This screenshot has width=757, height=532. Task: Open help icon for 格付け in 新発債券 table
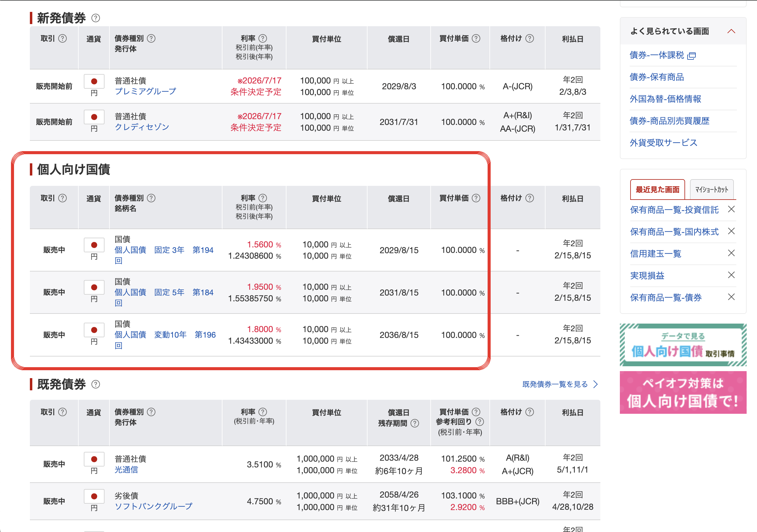click(530, 39)
